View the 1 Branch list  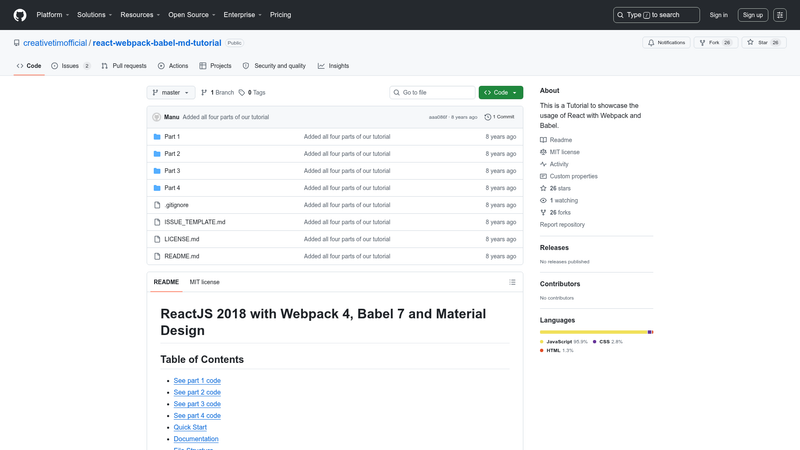point(217,92)
